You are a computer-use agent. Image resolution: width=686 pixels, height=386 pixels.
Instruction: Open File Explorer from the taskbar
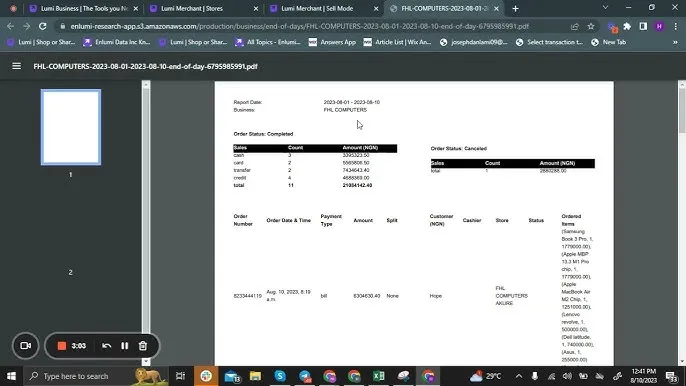click(256, 376)
